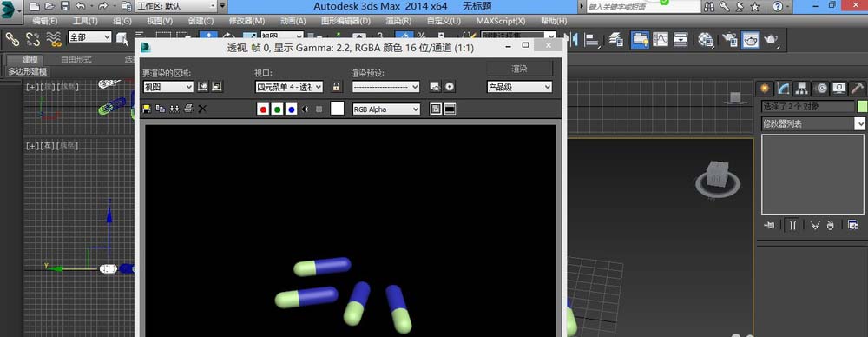
Task: Clone Rendered Frame Window icon
Action: [x=174, y=109]
